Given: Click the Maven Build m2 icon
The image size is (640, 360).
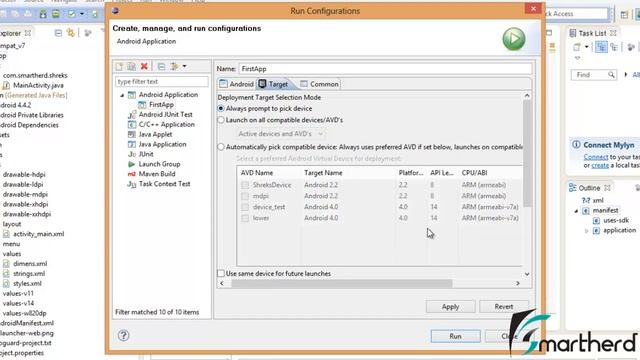Looking at the screenshot, I should click(131, 174).
